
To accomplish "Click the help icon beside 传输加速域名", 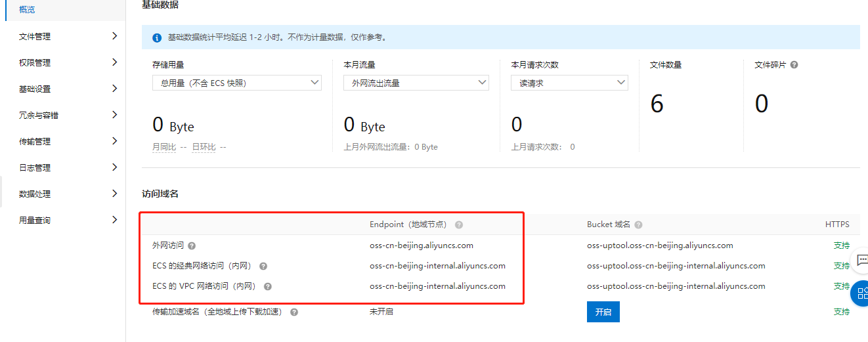I will coord(294,312).
